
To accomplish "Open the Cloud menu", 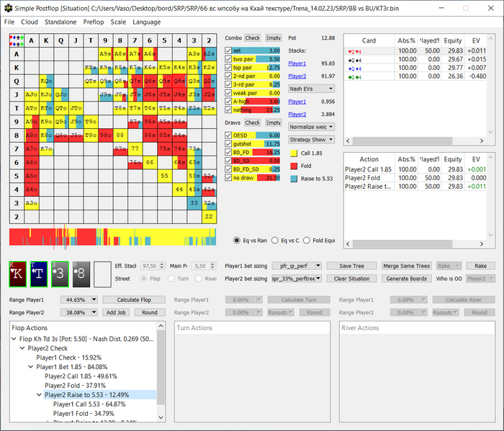I will pyautogui.click(x=30, y=22).
